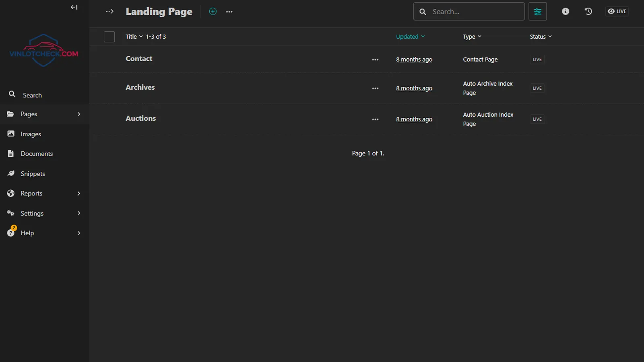Click '8 months ago' on the Auctions row
644x362 pixels.
(x=414, y=119)
